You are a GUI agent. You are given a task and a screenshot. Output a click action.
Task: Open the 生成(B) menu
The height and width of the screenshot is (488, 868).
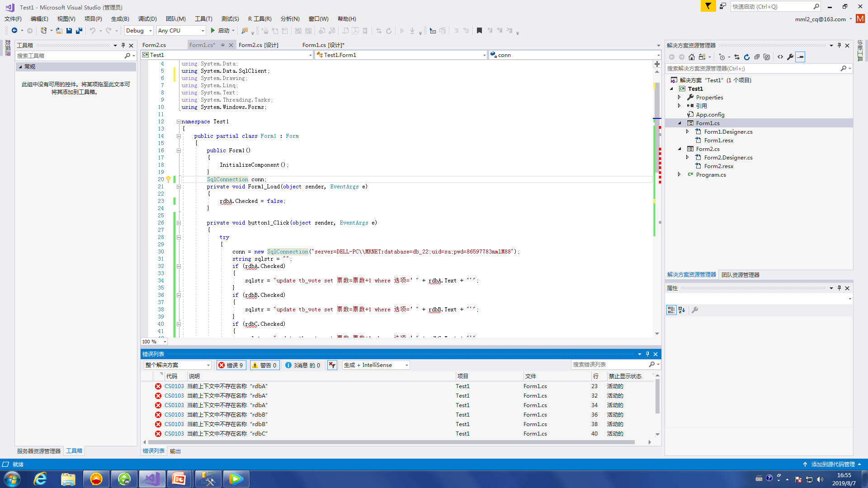click(120, 19)
